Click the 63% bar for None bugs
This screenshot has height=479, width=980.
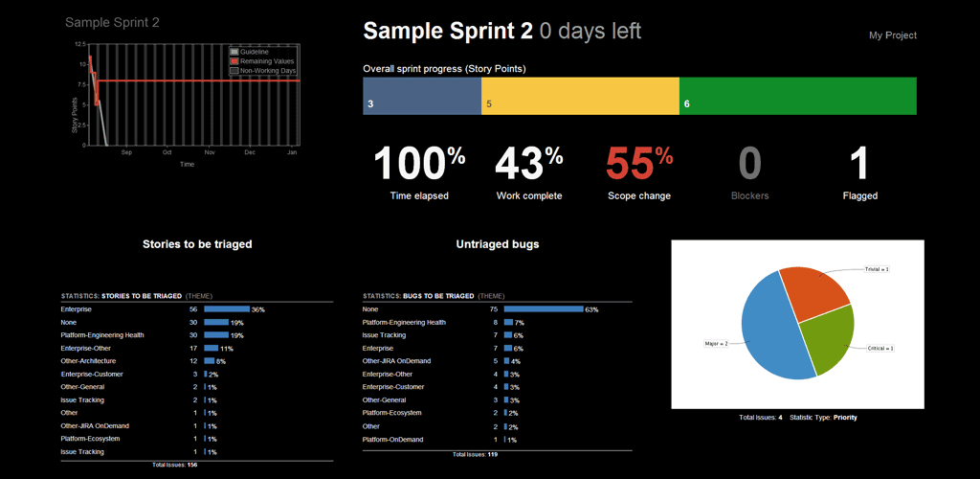point(544,309)
